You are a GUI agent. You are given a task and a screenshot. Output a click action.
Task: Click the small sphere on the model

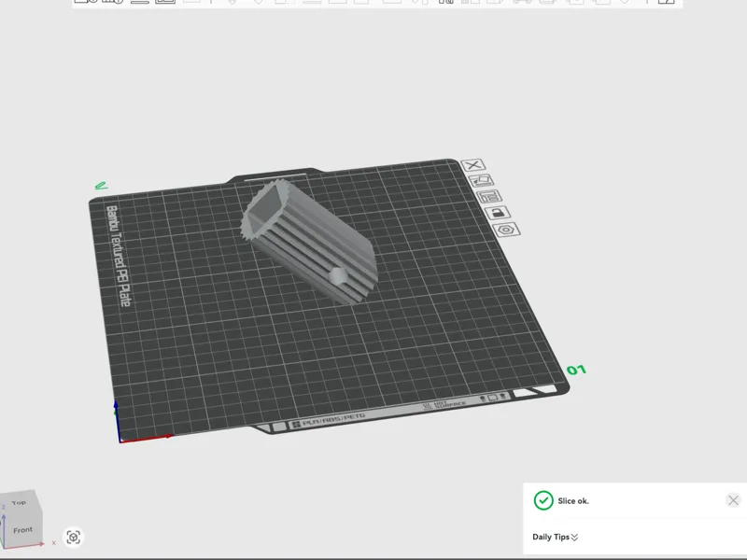point(338,276)
